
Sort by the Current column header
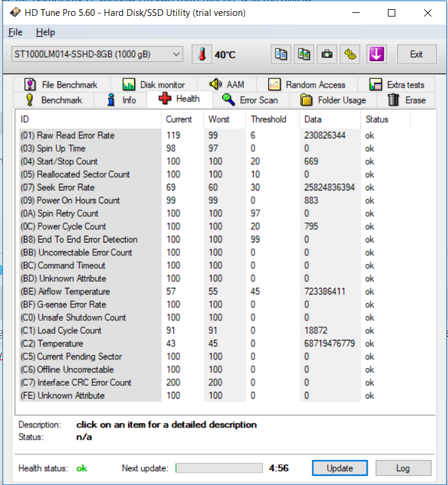click(x=183, y=119)
